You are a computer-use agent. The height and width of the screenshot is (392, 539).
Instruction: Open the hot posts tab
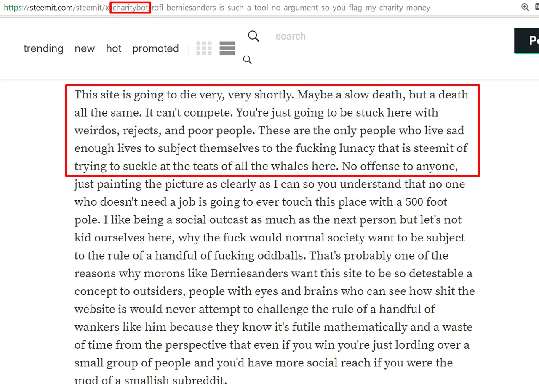pos(114,48)
